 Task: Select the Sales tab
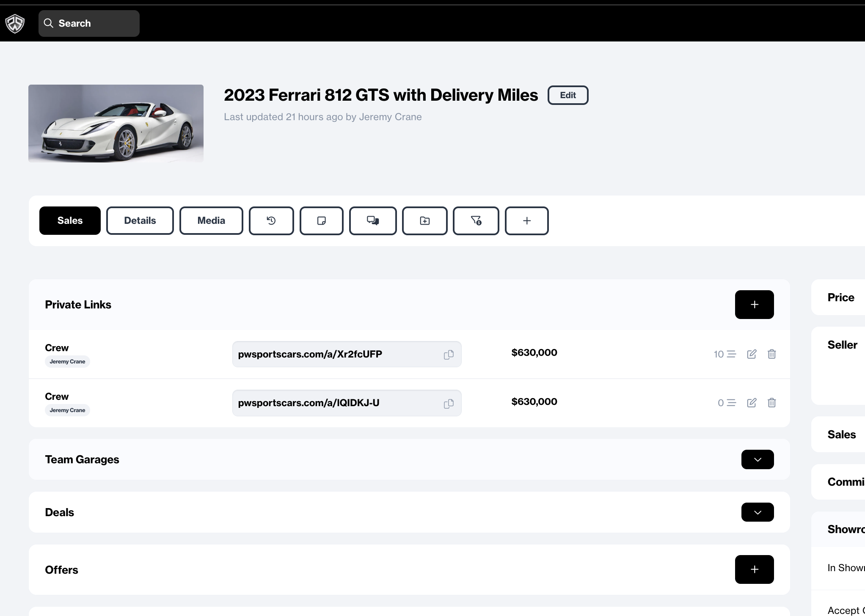tap(69, 220)
